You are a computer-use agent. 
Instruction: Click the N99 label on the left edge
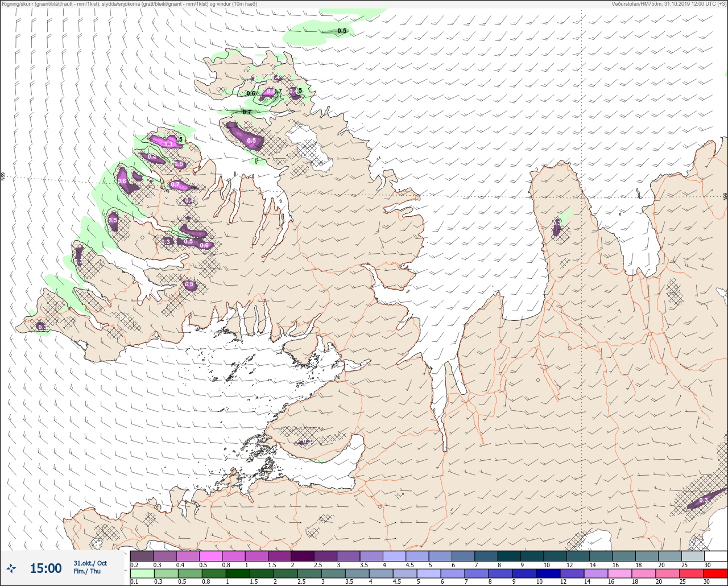point(3,177)
